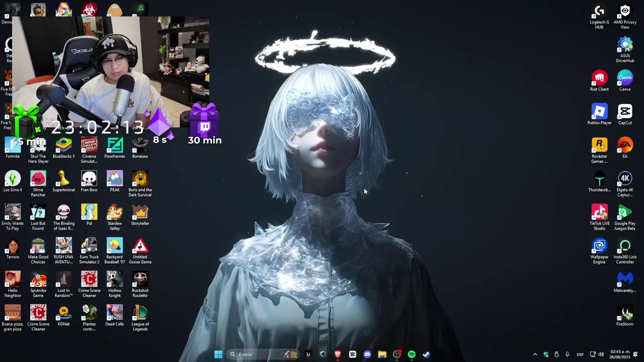
Task: Open Euro Truck Simulator 2
Action: click(x=89, y=251)
